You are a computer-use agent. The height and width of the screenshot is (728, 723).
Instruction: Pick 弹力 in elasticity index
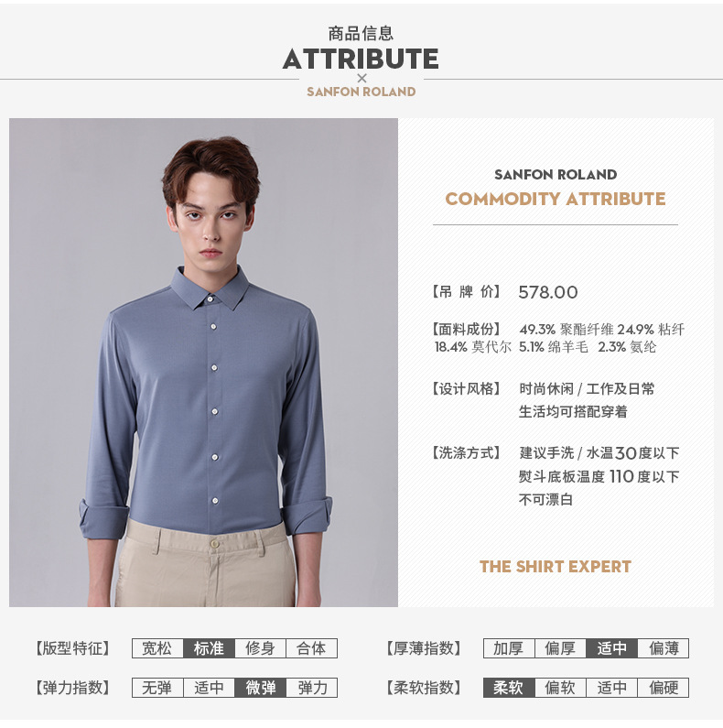click(311, 688)
